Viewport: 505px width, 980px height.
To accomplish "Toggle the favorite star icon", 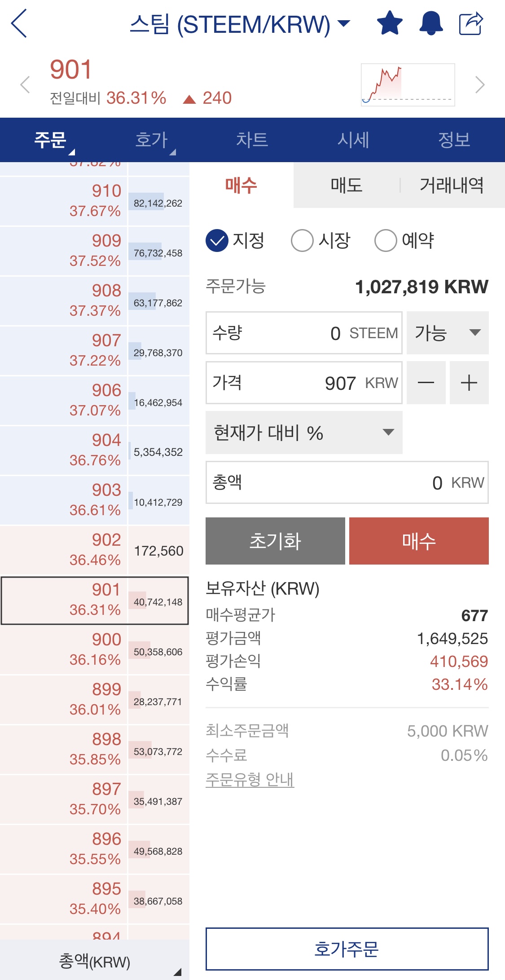I will (390, 23).
